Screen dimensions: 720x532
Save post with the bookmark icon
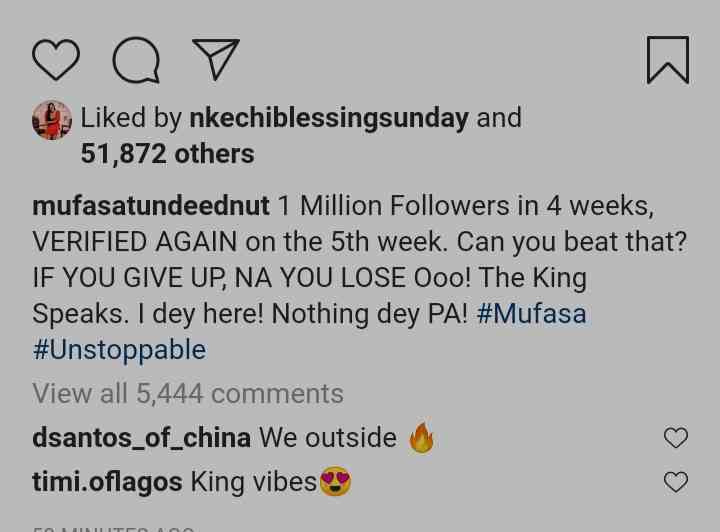click(667, 60)
